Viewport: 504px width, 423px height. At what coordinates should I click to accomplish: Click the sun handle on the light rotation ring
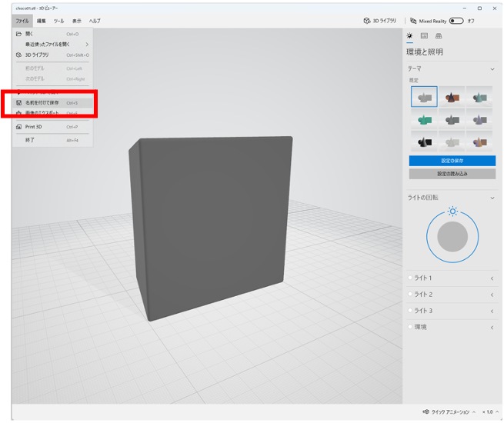pos(452,211)
